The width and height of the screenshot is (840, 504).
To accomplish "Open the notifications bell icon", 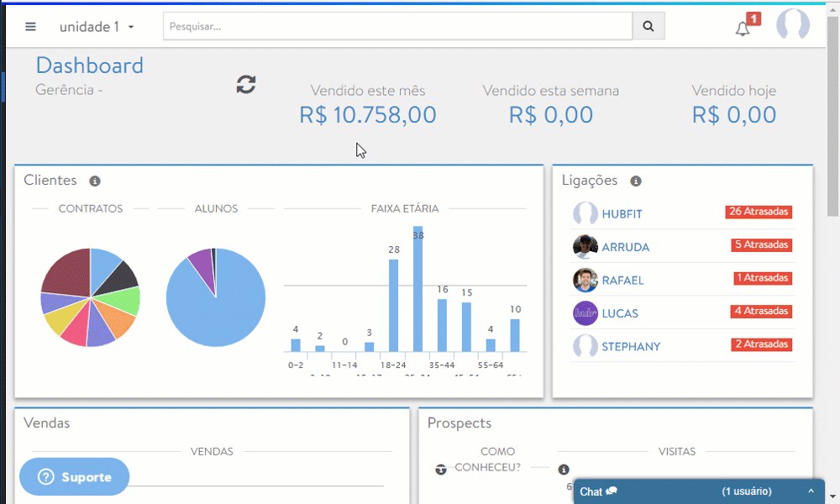I will (743, 29).
